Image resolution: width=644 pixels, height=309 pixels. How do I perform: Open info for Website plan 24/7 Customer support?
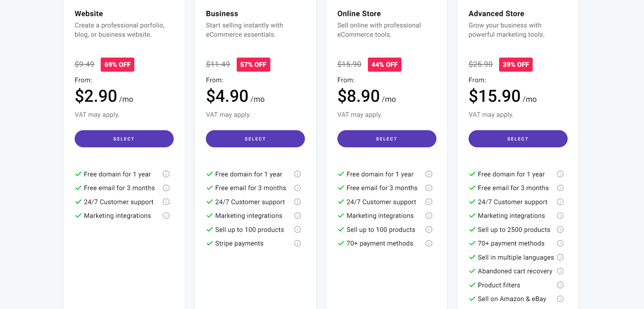point(166,202)
